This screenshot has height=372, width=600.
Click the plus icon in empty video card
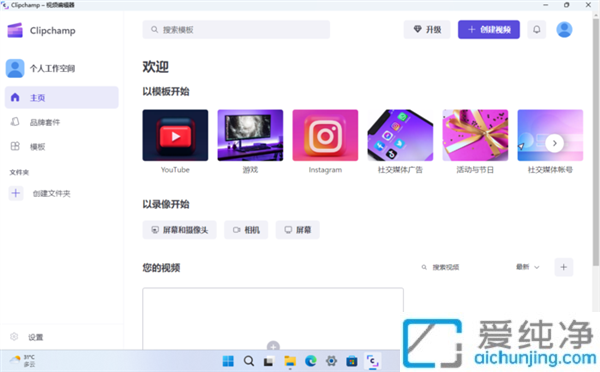click(x=273, y=346)
